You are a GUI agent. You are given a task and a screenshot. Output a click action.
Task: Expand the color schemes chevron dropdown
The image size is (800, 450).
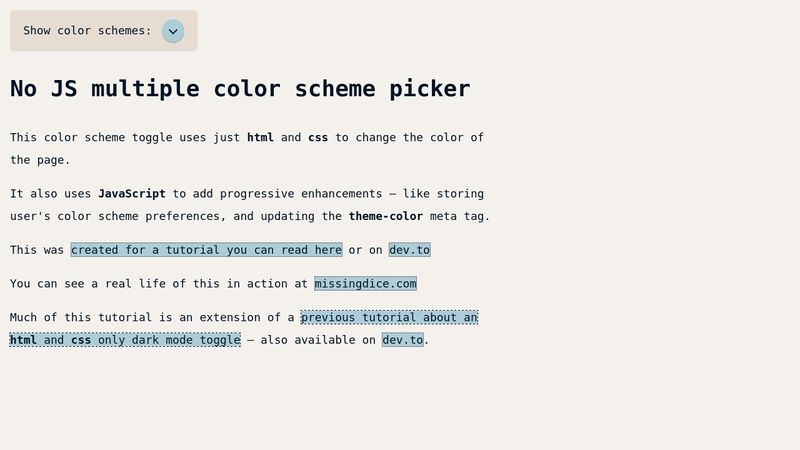click(x=173, y=31)
